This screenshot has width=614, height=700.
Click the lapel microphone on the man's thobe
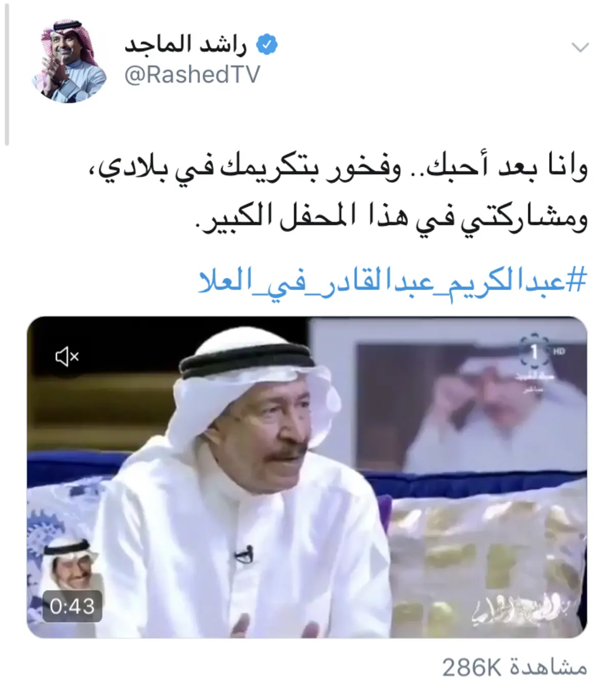244,554
